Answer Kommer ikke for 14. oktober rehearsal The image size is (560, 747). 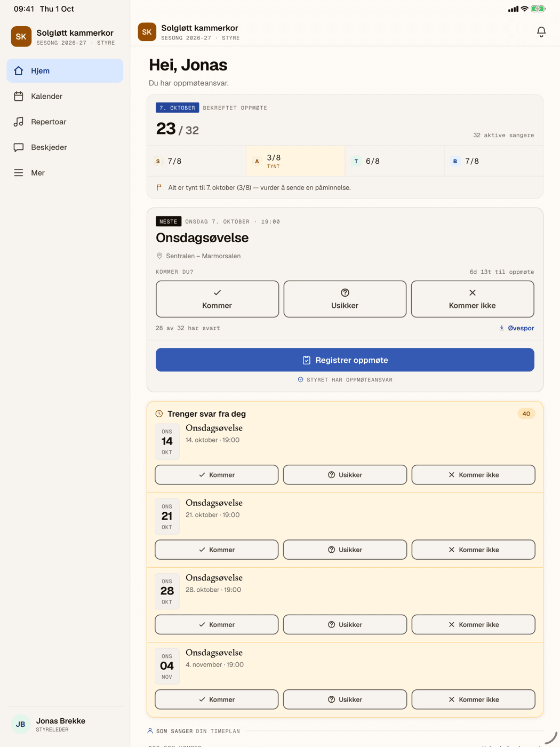(474, 475)
